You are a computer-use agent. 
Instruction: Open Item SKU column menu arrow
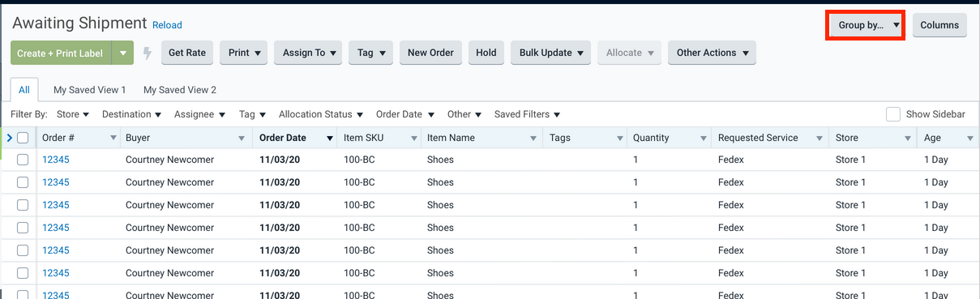pyautogui.click(x=414, y=139)
